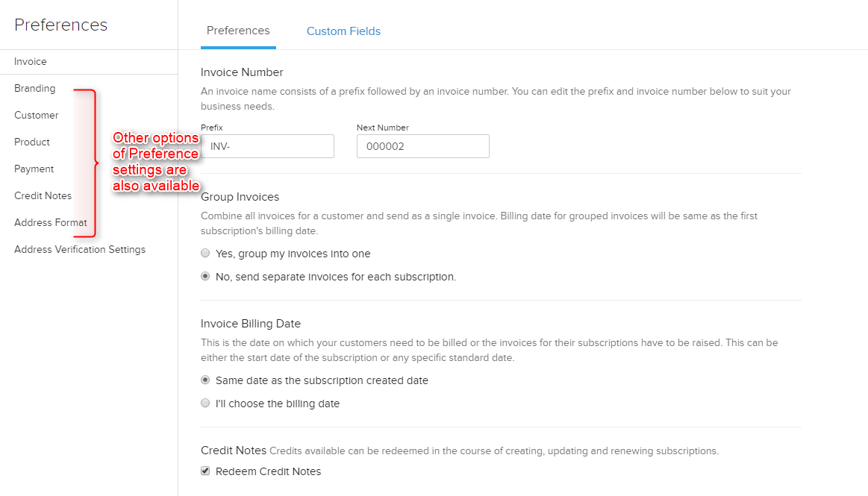This screenshot has width=868, height=496.
Task: Click the Preferences sidebar heading
Action: click(61, 25)
